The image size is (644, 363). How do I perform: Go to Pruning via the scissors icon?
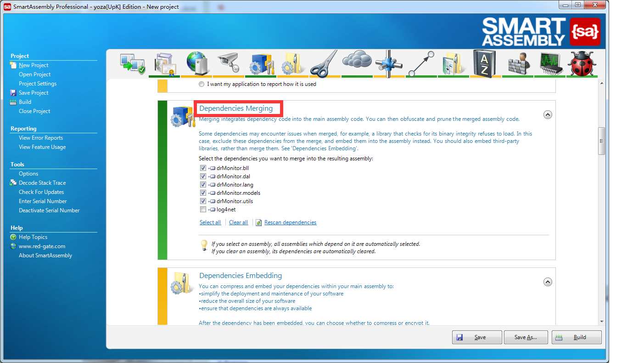324,64
